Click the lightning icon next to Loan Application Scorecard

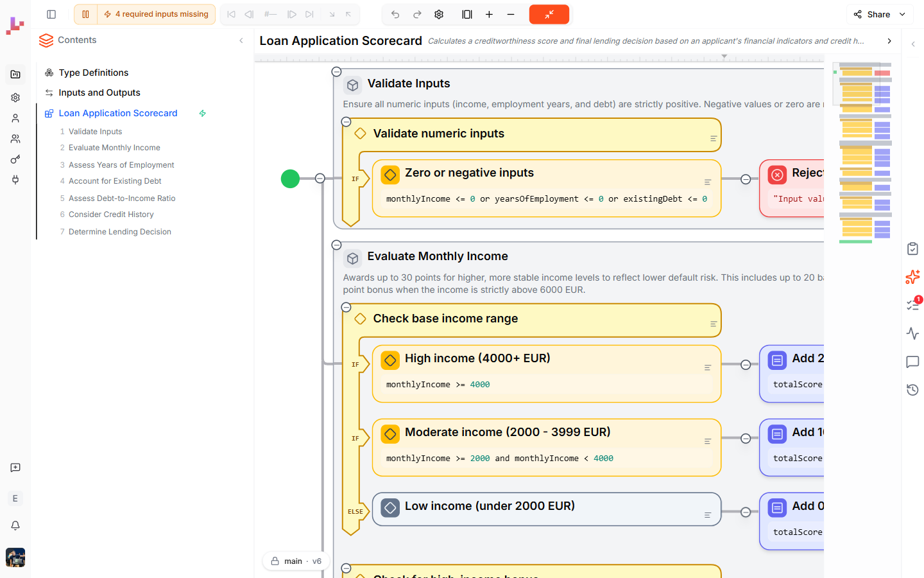pos(203,113)
